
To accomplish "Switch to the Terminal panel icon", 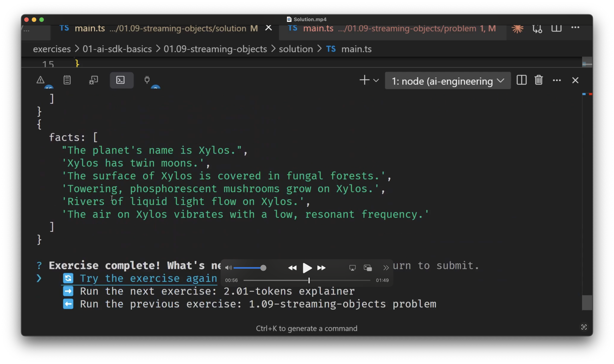I will [x=121, y=80].
